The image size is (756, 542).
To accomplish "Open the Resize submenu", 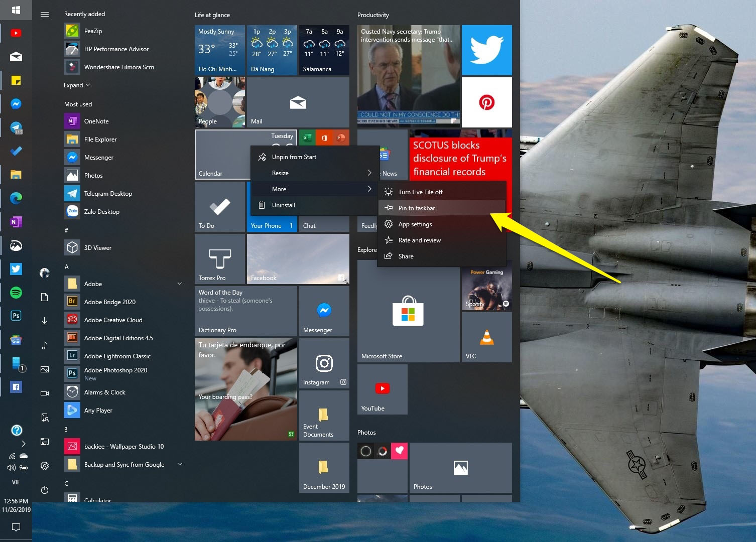I will click(315, 173).
